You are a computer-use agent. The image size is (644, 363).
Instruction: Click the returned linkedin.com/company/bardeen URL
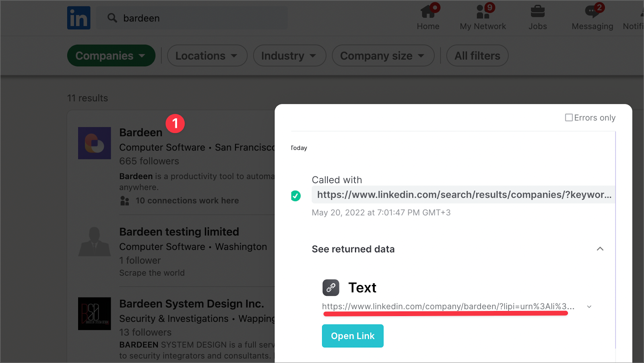[448, 306]
